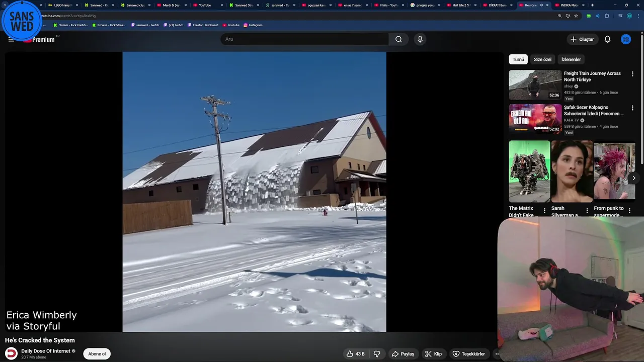Select the Size özel filter chip

point(542,59)
